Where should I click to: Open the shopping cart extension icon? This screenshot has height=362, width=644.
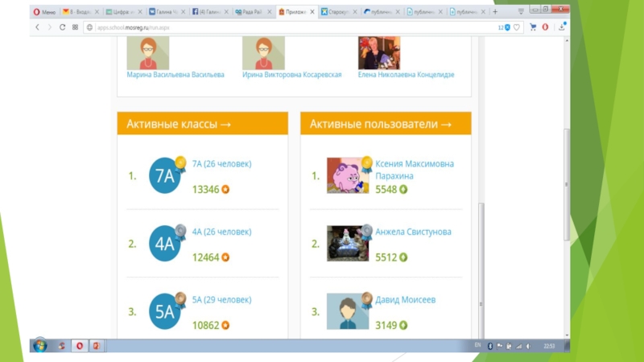click(533, 27)
